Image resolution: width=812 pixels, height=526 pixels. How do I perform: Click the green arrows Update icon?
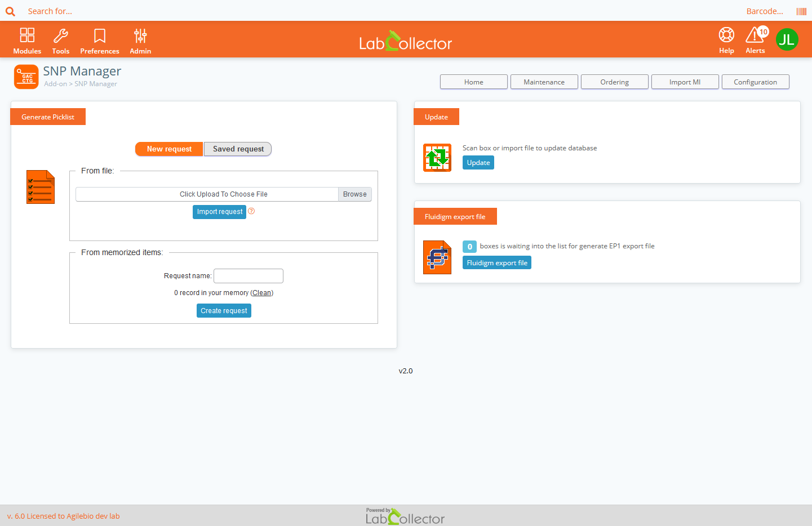click(x=437, y=158)
